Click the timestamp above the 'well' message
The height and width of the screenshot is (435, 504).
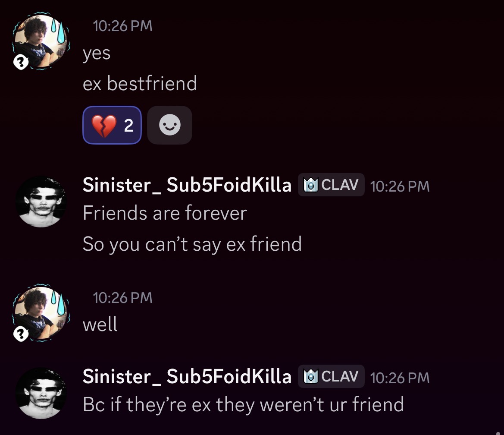click(122, 298)
